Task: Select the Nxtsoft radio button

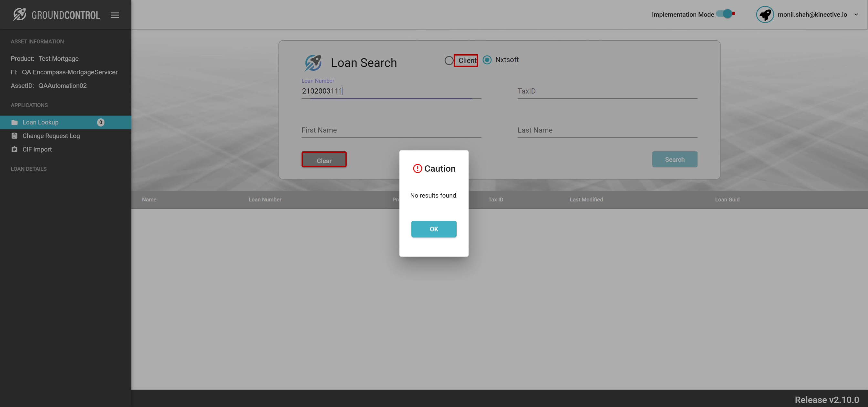Action: (x=487, y=60)
